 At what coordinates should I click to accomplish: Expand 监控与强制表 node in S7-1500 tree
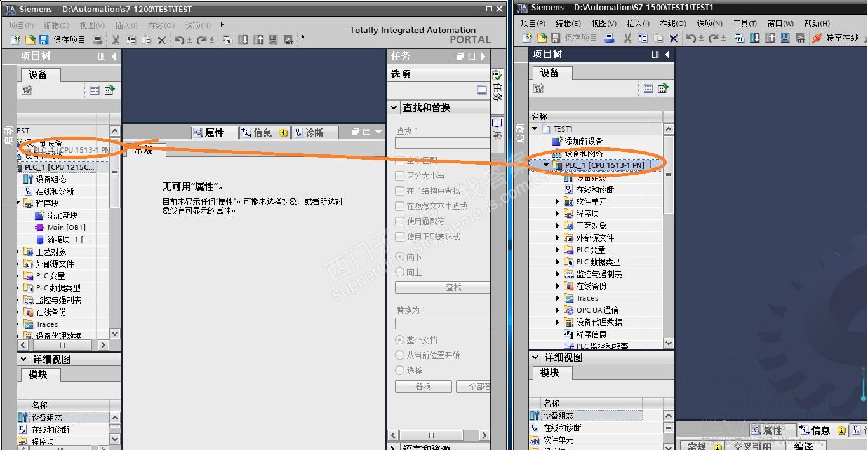tap(558, 274)
